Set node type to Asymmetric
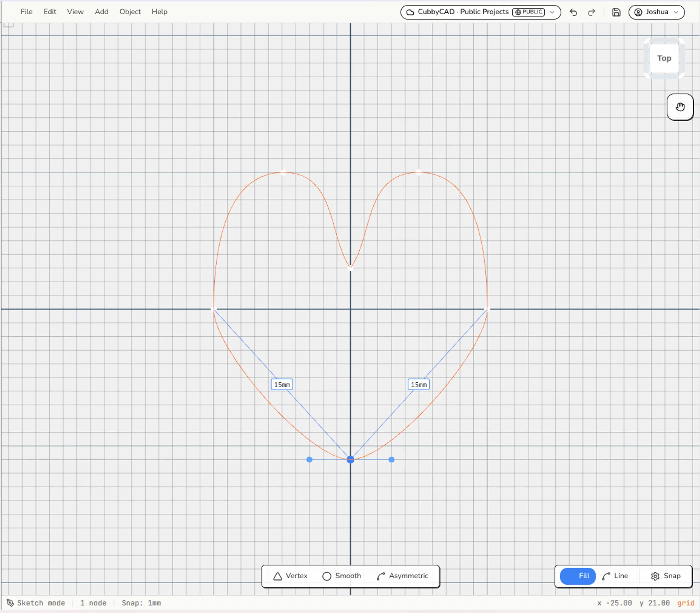700x613 pixels. [x=402, y=576]
